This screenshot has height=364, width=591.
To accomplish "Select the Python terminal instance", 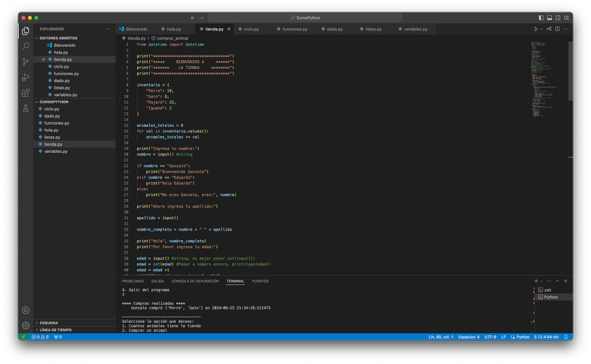I will click(554, 297).
